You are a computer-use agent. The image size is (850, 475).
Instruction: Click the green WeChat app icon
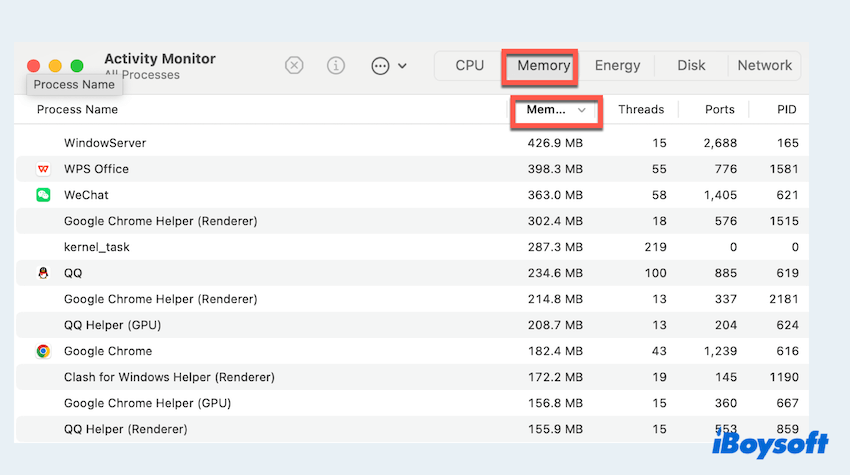[43, 195]
